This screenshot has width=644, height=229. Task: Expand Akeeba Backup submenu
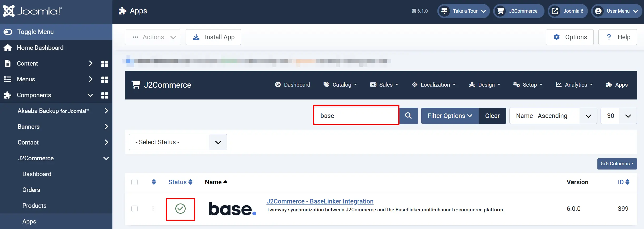(106, 111)
